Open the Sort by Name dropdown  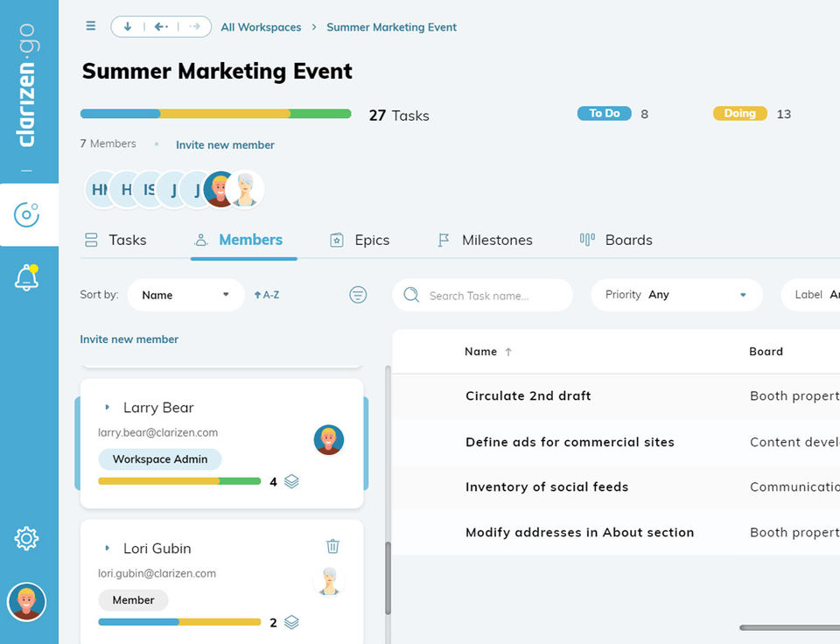[185, 295]
